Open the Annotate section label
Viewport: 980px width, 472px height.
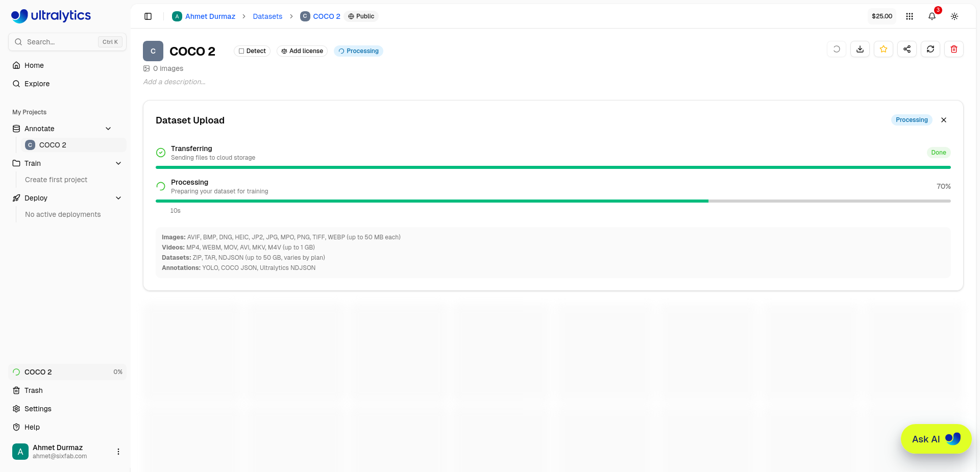[x=39, y=129]
